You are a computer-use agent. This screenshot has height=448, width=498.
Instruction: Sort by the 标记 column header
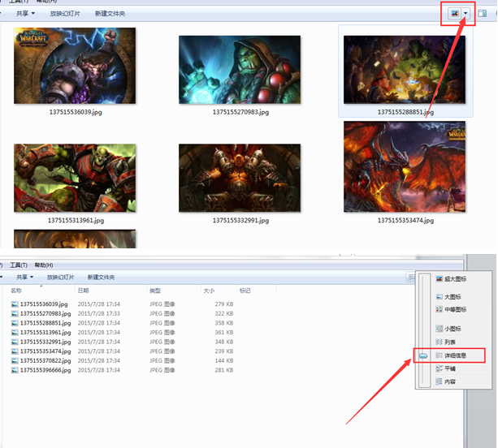[245, 291]
